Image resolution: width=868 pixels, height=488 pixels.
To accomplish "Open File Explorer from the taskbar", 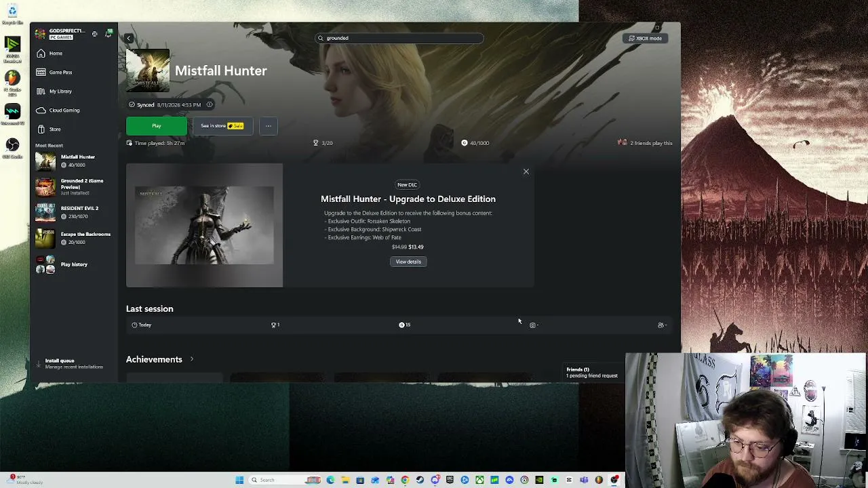I will (x=345, y=481).
